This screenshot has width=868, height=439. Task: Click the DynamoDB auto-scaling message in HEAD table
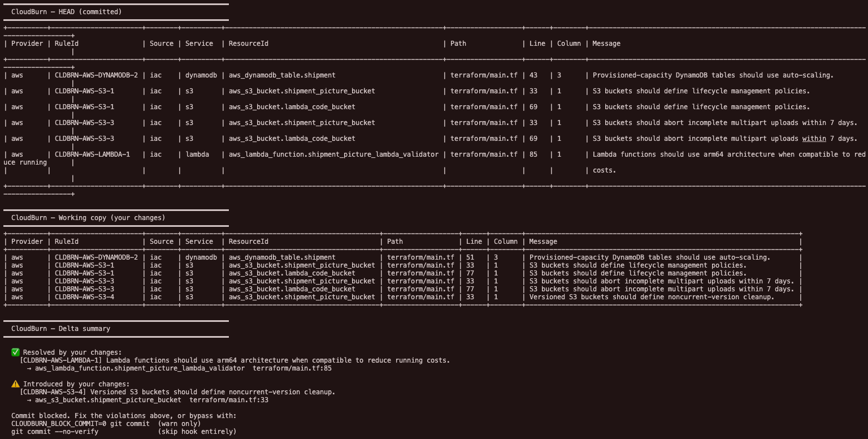pos(713,75)
